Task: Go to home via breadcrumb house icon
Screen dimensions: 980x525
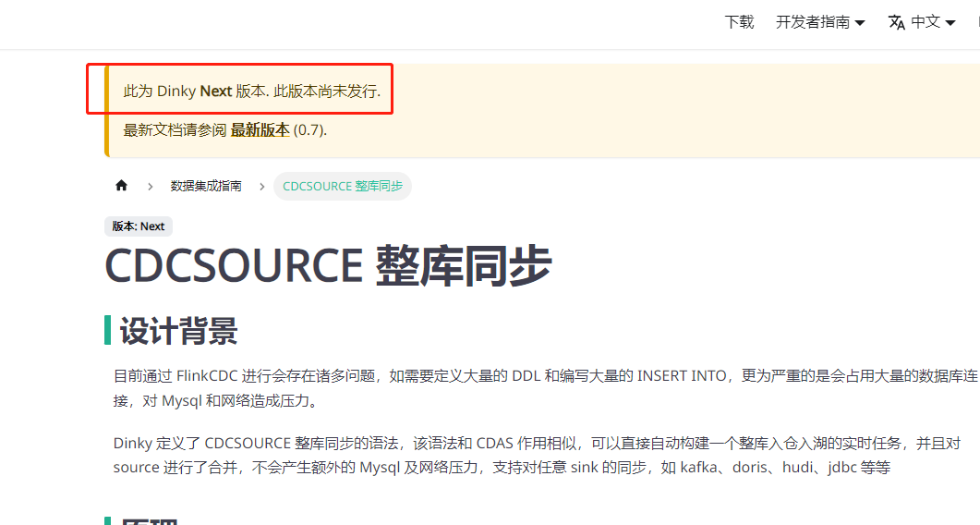Action: [x=121, y=185]
